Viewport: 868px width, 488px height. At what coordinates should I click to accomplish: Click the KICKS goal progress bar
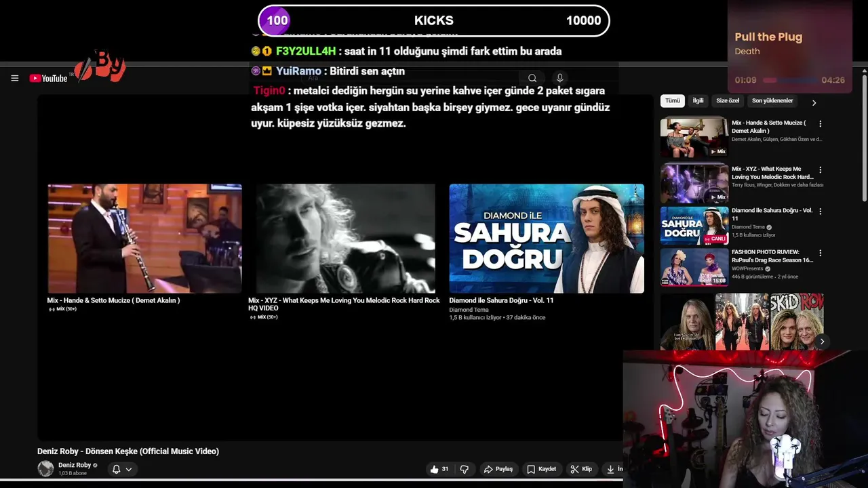pyautogui.click(x=434, y=20)
